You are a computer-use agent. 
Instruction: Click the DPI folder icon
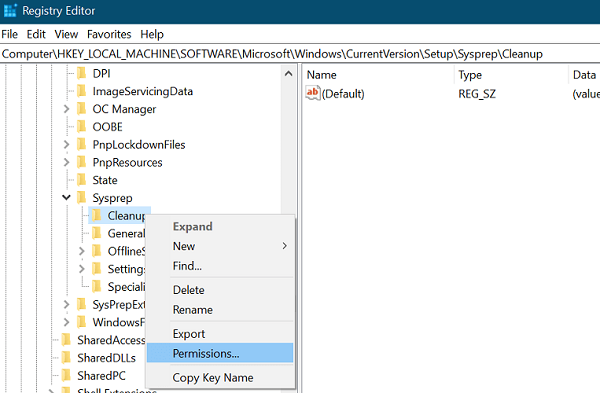click(82, 73)
